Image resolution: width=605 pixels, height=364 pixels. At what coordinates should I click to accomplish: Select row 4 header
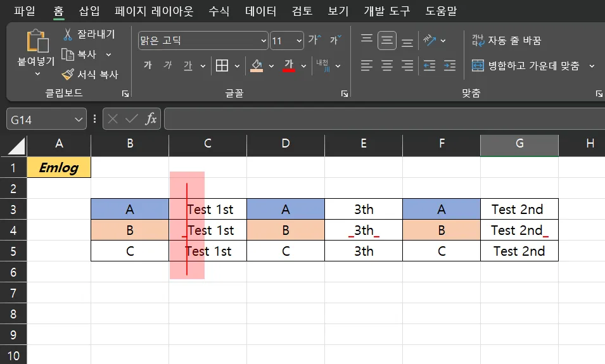tap(13, 230)
